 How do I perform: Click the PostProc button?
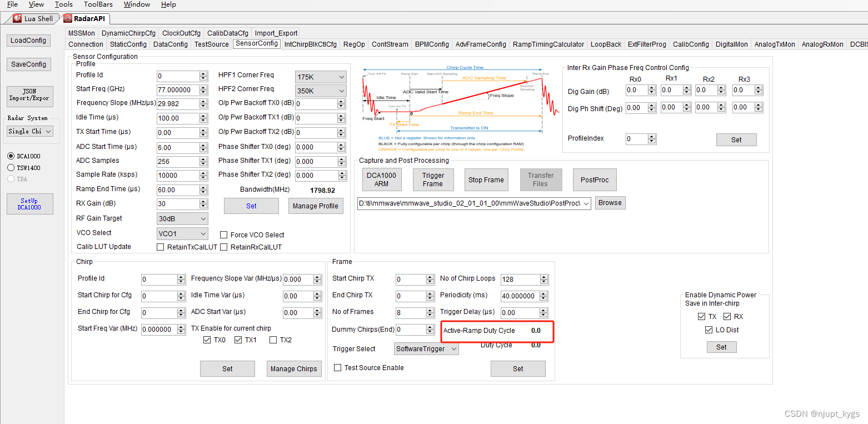595,179
